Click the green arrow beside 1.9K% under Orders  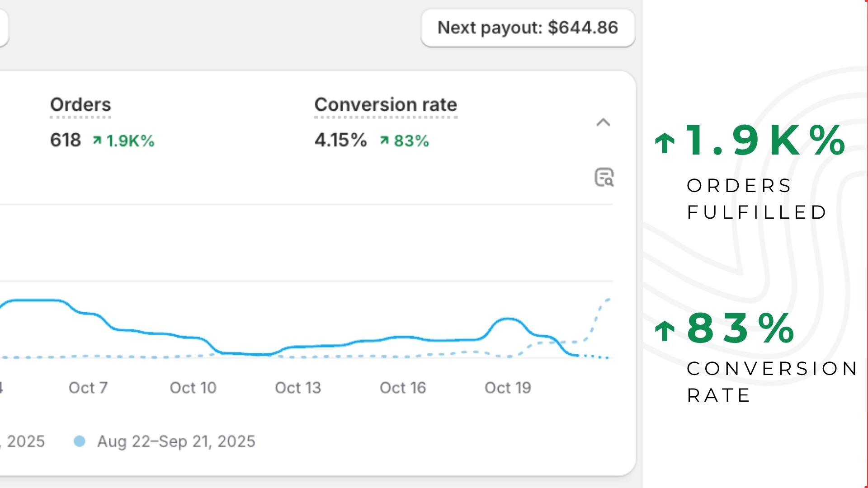97,141
